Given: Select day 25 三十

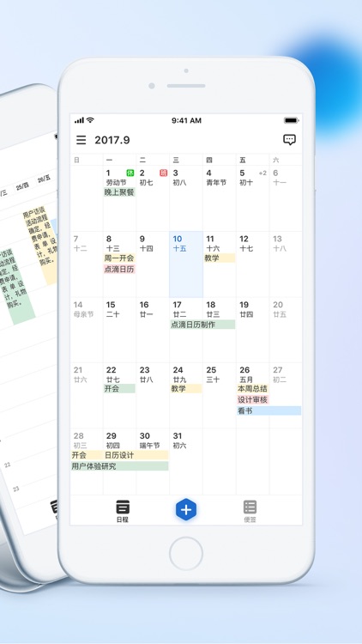Looking at the screenshot, I should (220, 396).
